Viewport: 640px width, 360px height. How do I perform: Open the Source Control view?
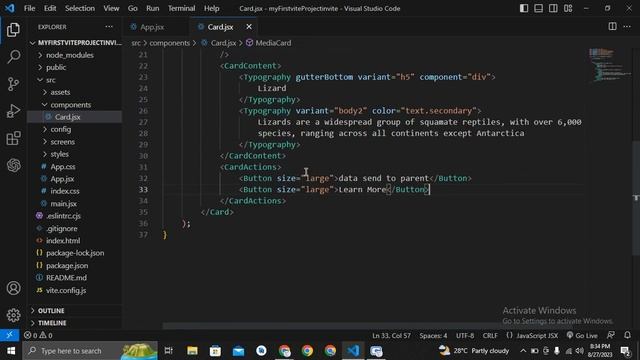13,84
